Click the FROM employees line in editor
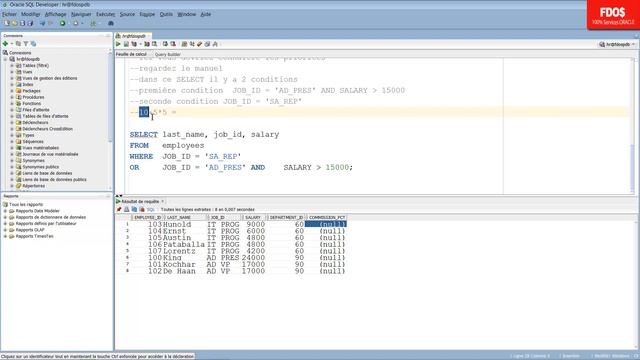 [x=167, y=145]
